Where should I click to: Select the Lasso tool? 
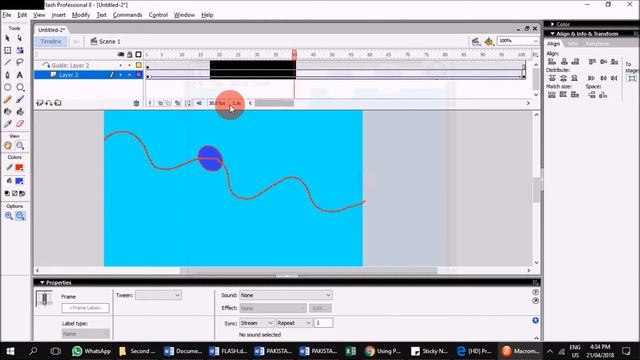coord(20,62)
